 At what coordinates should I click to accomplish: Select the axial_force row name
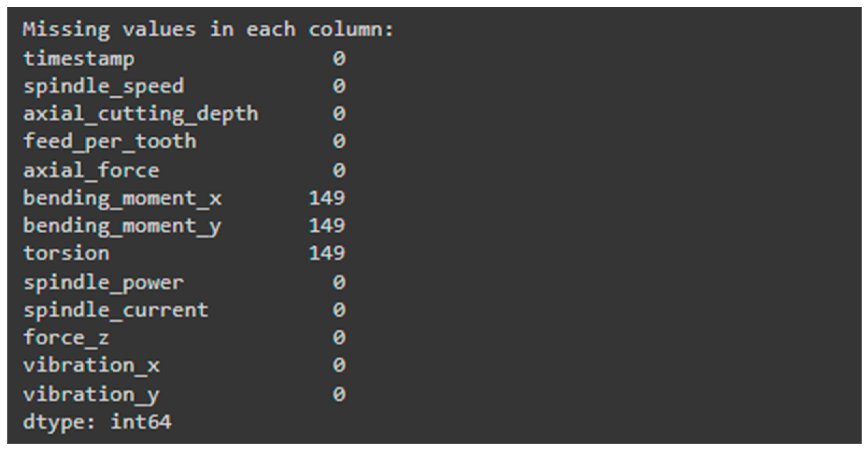click(x=91, y=171)
